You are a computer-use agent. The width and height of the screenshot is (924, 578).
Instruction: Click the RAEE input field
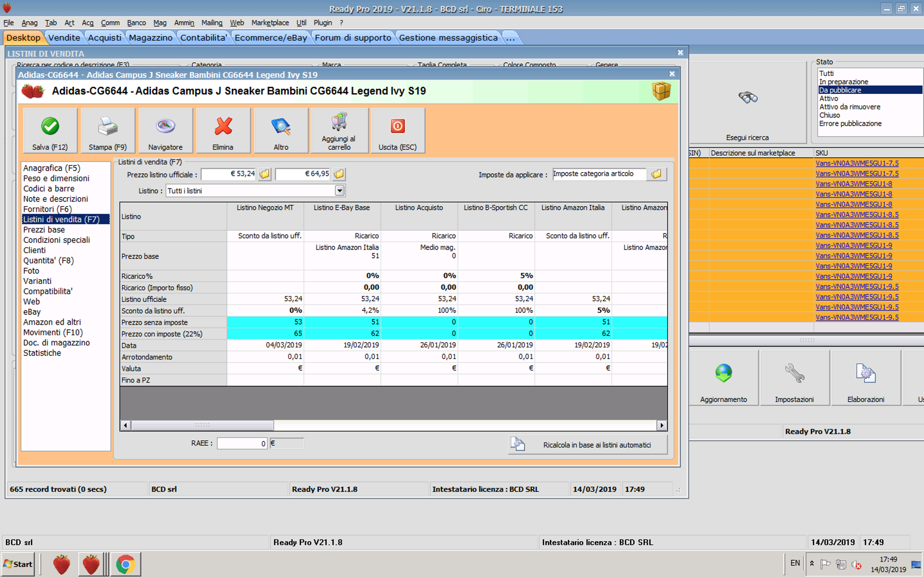pyautogui.click(x=242, y=443)
